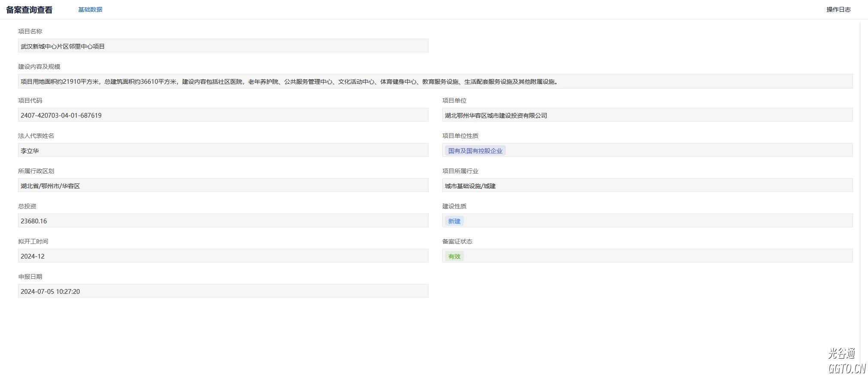Click the 法人代表姓名 field

point(223,150)
